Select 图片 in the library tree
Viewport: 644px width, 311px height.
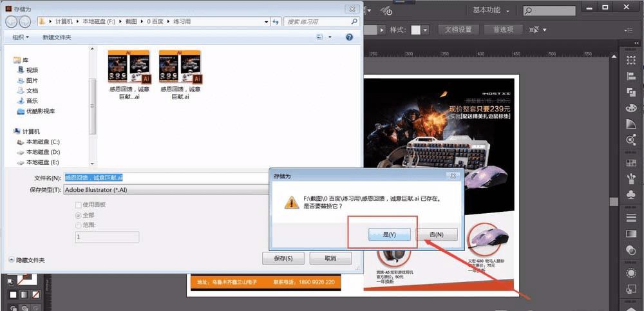pos(32,80)
